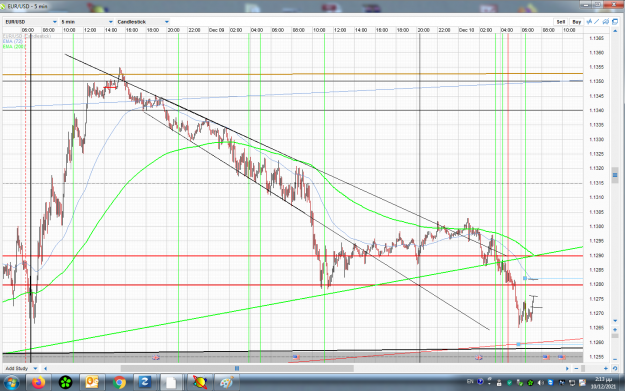Click the time scroll right arrow
Image resolution: width=625 pixels, height=391 pixels.
click(567, 368)
